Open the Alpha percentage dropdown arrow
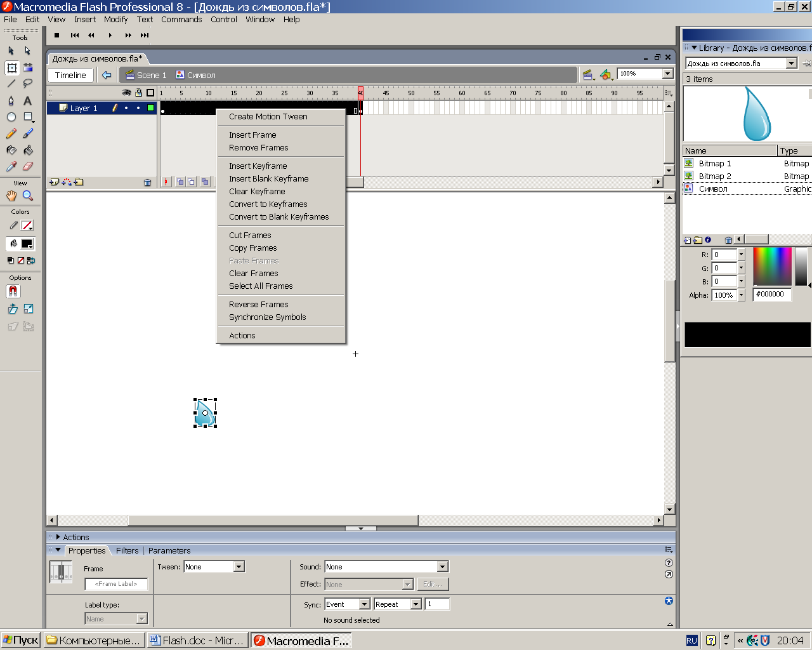This screenshot has width=812, height=650. [741, 295]
